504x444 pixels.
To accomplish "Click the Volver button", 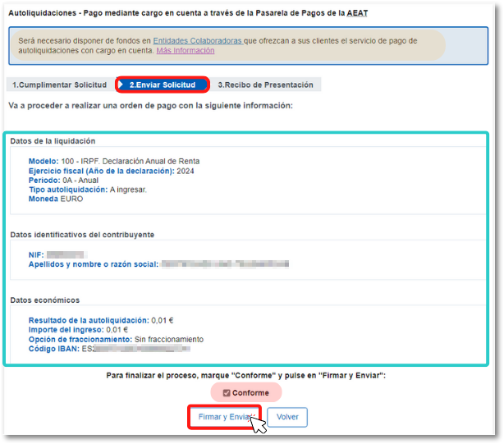I will (286, 417).
